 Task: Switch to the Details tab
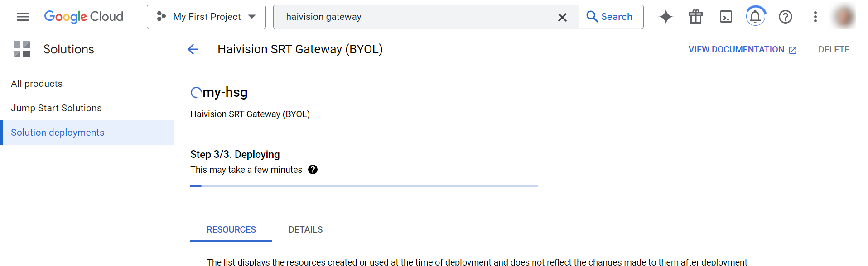tap(305, 230)
